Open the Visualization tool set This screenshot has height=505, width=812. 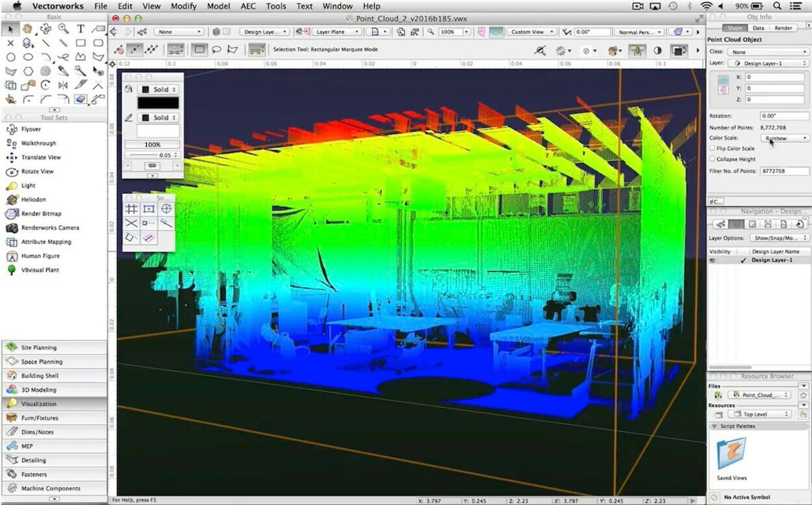tap(39, 404)
